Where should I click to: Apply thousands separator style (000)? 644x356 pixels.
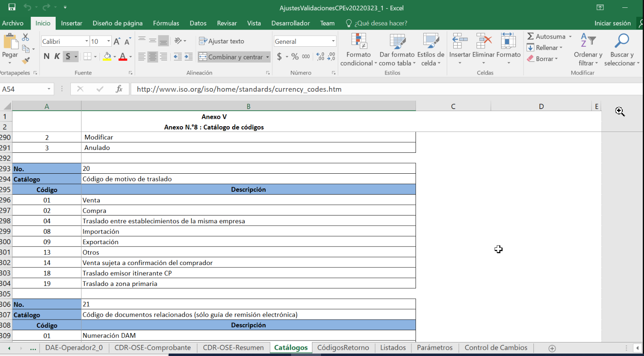pyautogui.click(x=306, y=57)
